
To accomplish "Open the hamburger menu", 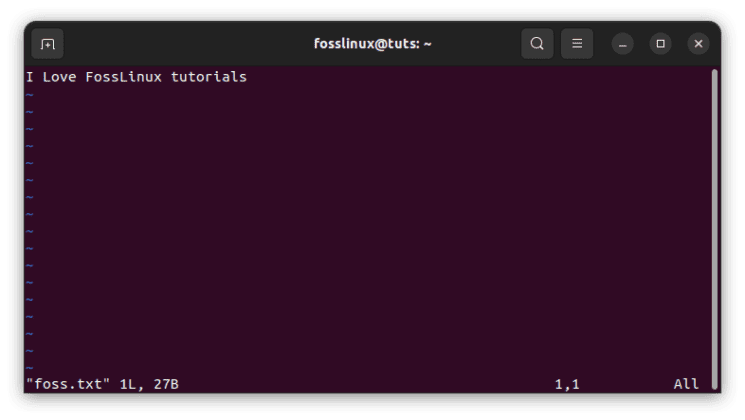I will coord(577,44).
